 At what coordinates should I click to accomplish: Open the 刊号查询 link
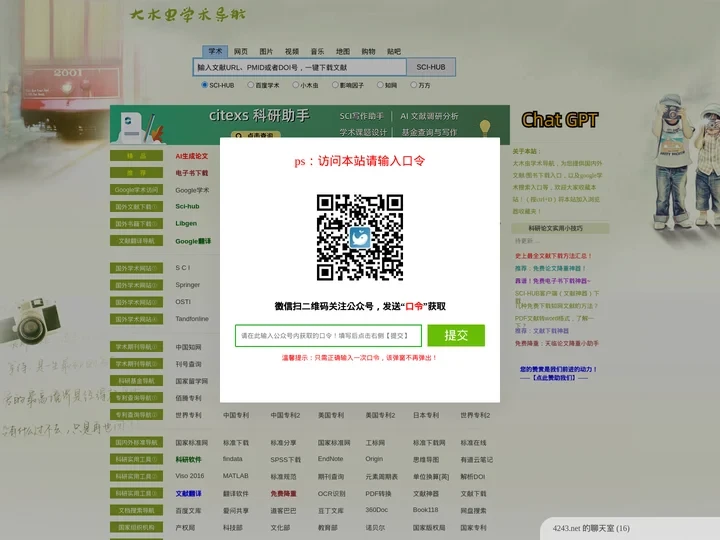pos(188,364)
